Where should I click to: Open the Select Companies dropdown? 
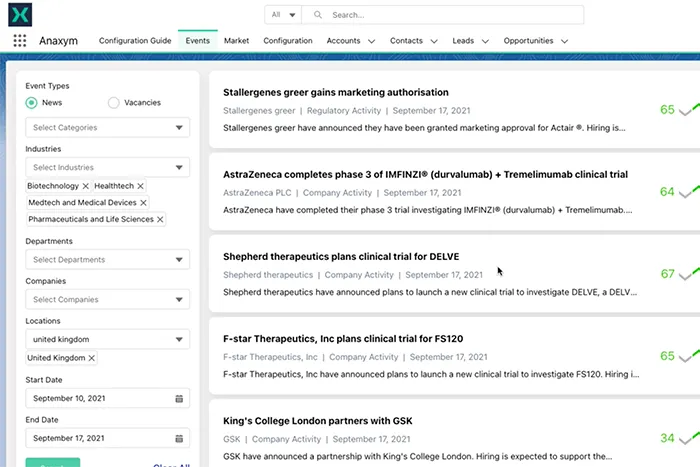tap(108, 300)
